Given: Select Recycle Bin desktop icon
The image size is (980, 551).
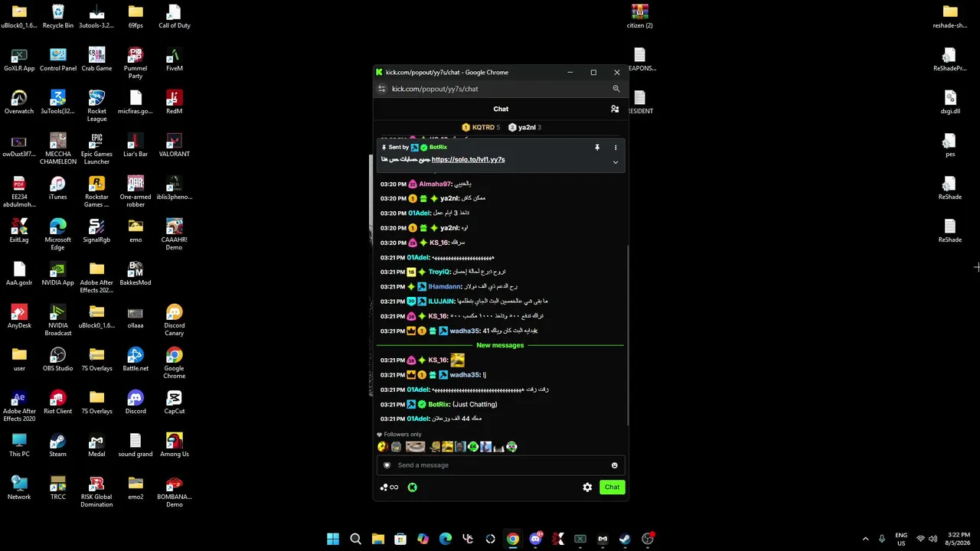Looking at the screenshot, I should coord(58,16).
